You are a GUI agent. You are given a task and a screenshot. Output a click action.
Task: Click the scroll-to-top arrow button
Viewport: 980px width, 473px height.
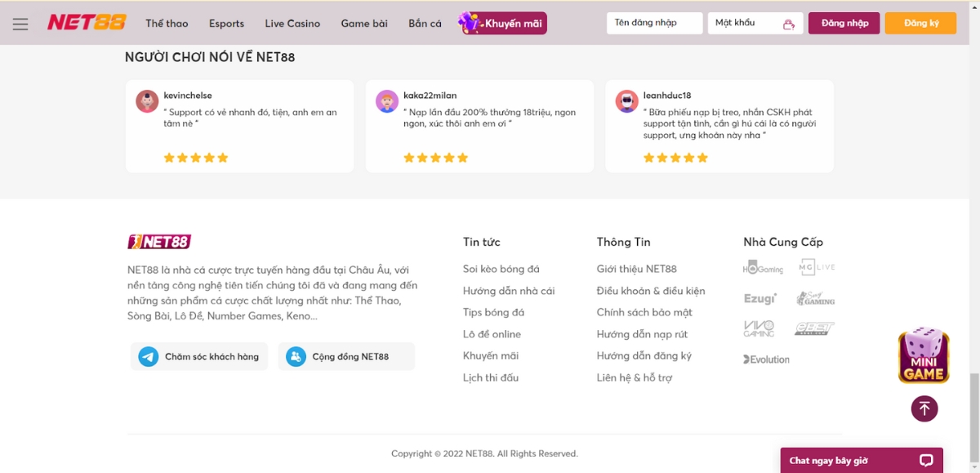pyautogui.click(x=924, y=408)
